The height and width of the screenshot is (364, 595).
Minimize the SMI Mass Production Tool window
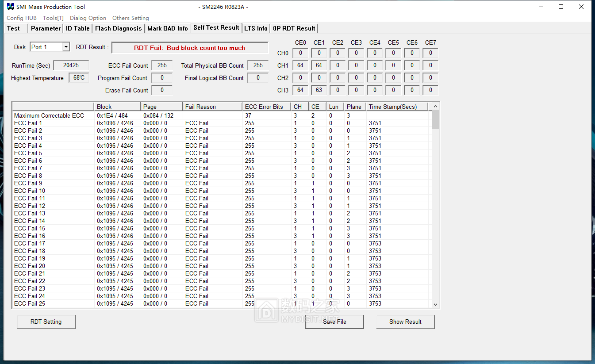click(541, 7)
